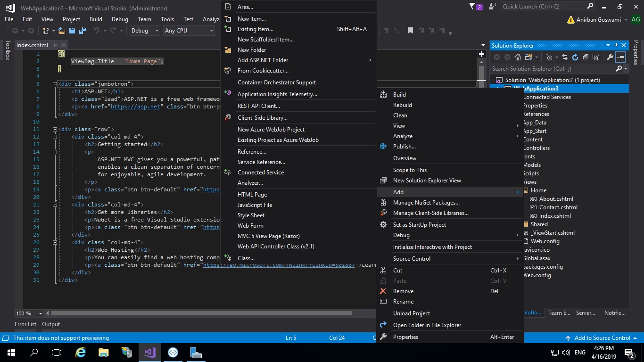
Task: Collapse All items in Solution Explorer
Action: 586,58
